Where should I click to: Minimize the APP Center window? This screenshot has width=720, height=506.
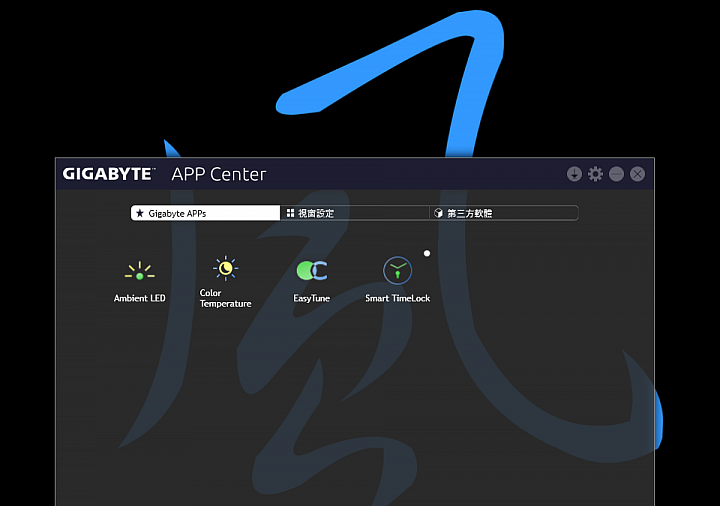pyautogui.click(x=616, y=174)
